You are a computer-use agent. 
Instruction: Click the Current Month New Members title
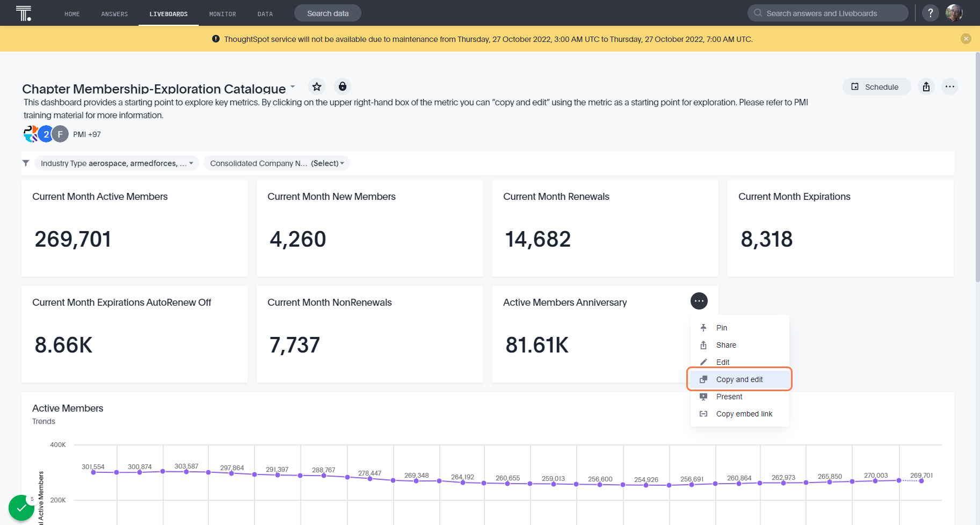(331, 197)
